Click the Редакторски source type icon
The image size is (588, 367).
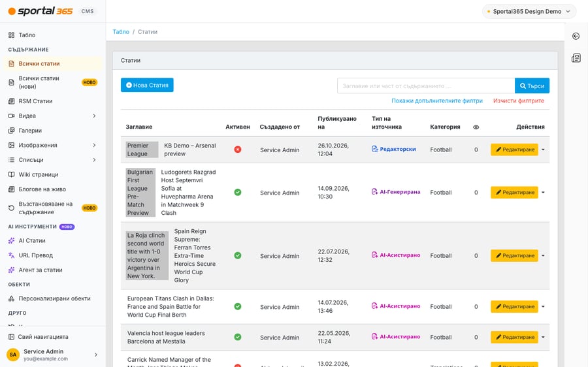pos(374,149)
